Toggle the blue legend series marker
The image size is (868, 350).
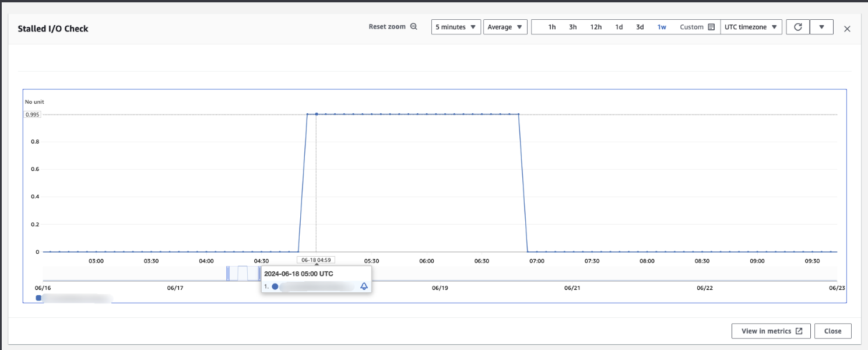point(38,298)
